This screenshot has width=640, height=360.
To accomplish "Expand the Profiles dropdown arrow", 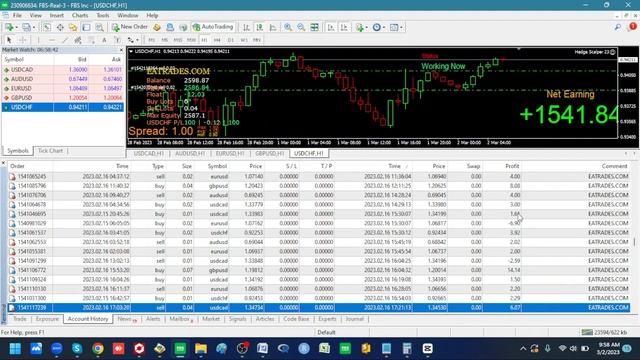I will click(33, 28).
